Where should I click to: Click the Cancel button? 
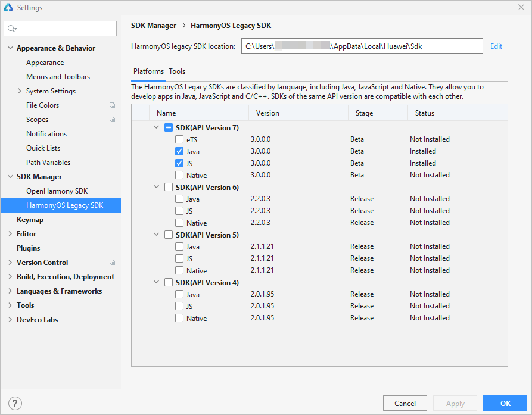click(x=405, y=403)
